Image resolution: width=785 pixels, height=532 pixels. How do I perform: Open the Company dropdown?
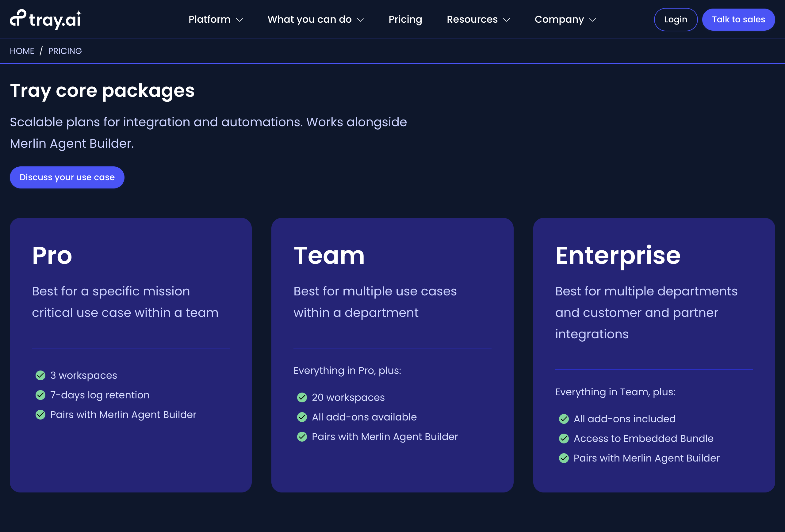pos(565,20)
